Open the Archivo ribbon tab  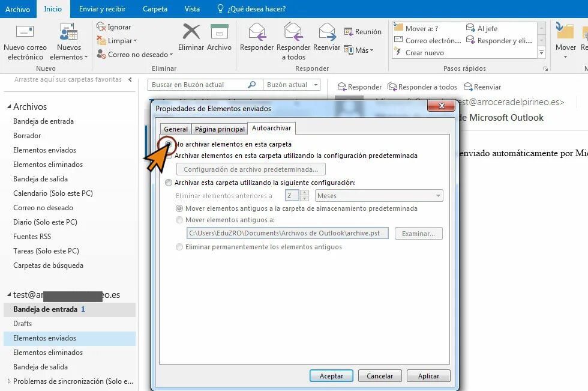click(17, 9)
